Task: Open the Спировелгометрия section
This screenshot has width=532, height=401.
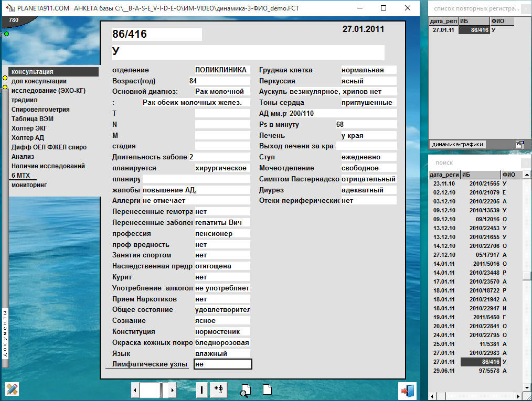Action: pyautogui.click(x=40, y=110)
